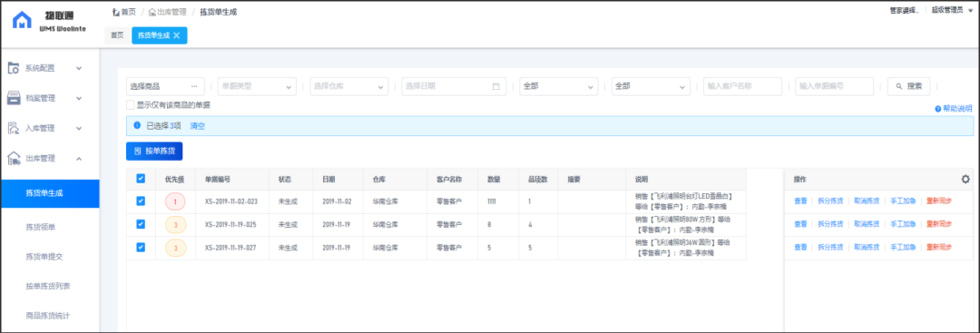The width and height of the screenshot is (980, 333).
Task: Click the 系统配置 sidebar icon
Action: click(x=13, y=68)
